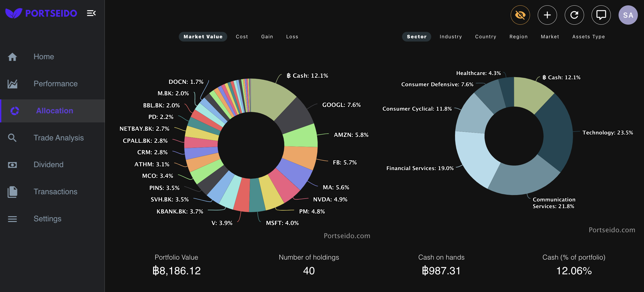644x292 pixels.
Task: Click the Allocation donut icon
Action: (15, 111)
